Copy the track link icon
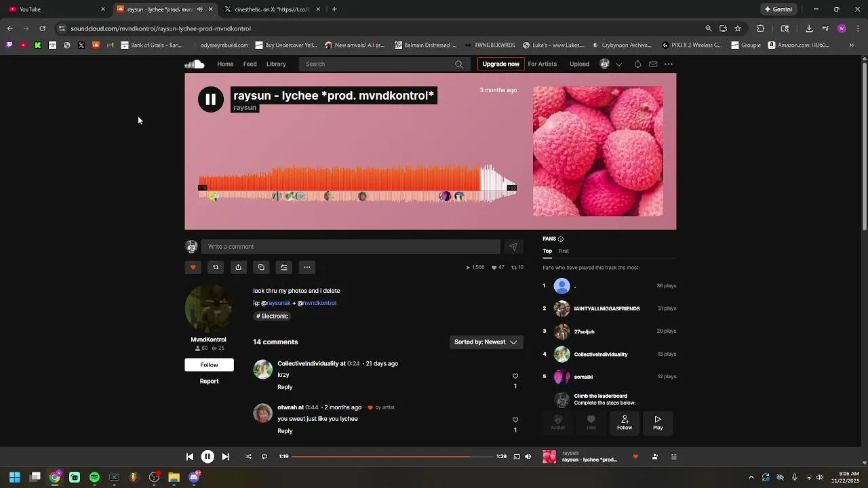Image resolution: width=868 pixels, height=488 pixels. click(261, 267)
